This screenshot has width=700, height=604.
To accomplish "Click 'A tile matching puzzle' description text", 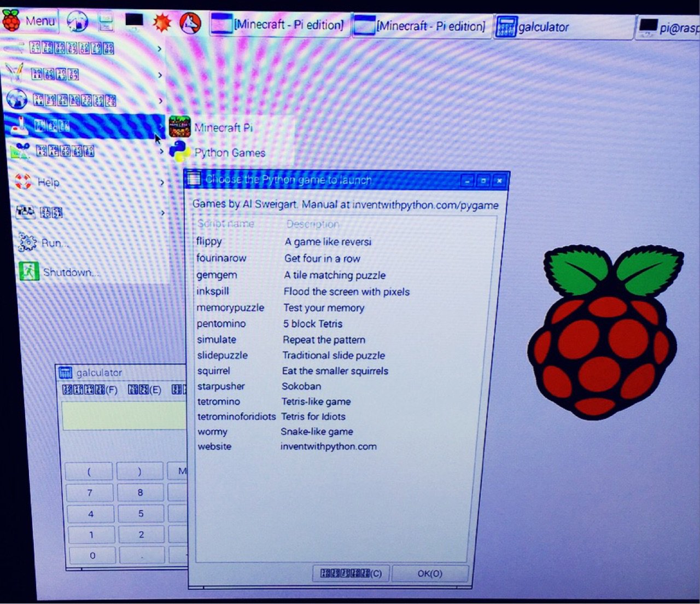I will [335, 275].
